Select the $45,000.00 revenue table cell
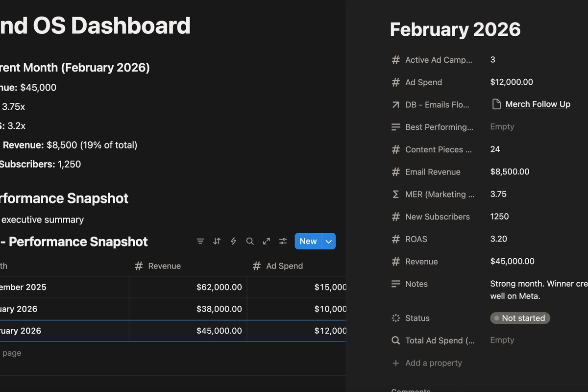The image size is (588, 392). tap(188, 331)
